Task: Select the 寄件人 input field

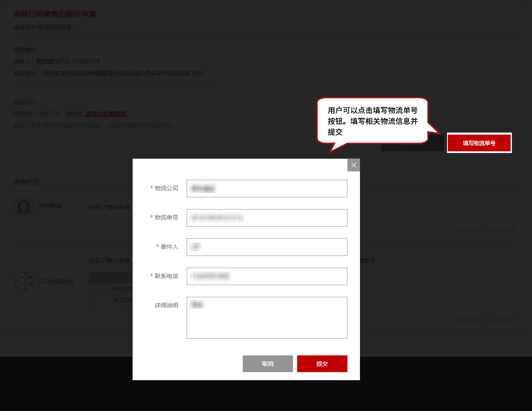Action: [267, 247]
